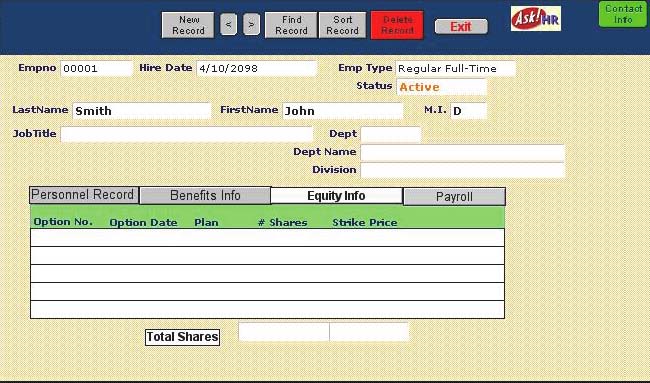The height and width of the screenshot is (383, 650).
Task: Switch to the Personnel Record tab
Action: [84, 195]
